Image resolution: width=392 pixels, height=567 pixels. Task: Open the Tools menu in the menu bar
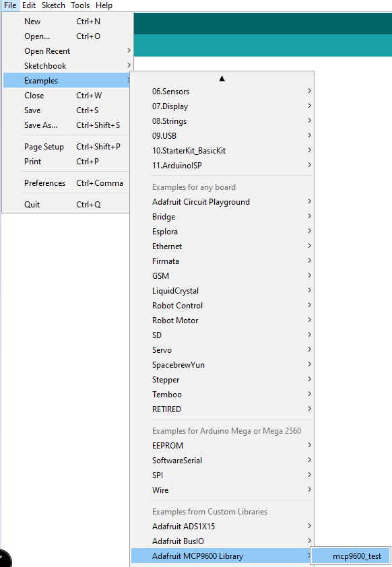(80, 5)
